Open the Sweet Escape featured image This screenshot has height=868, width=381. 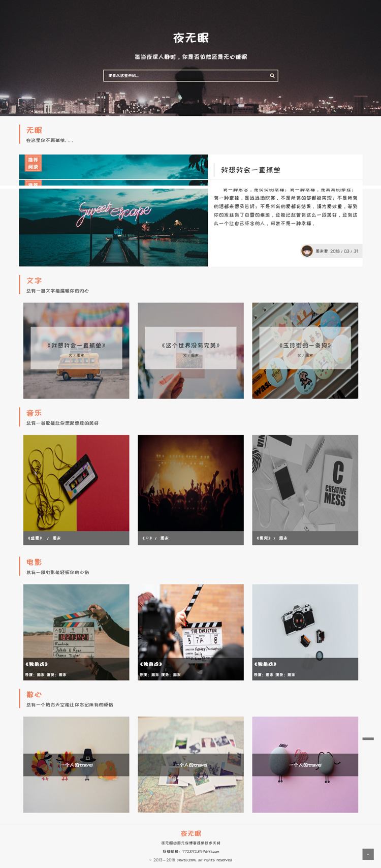click(x=113, y=227)
